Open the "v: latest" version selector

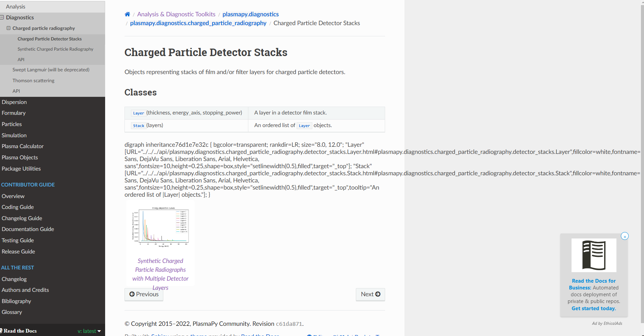[89, 331]
